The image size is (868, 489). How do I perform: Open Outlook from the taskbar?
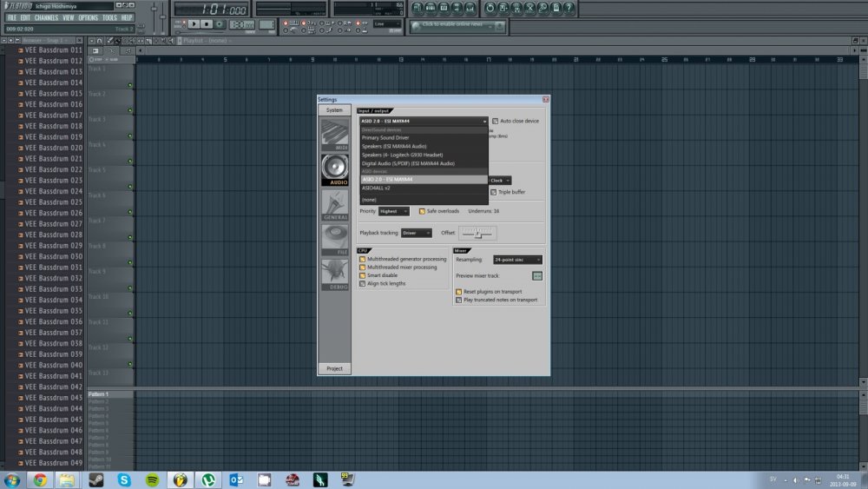point(236,479)
